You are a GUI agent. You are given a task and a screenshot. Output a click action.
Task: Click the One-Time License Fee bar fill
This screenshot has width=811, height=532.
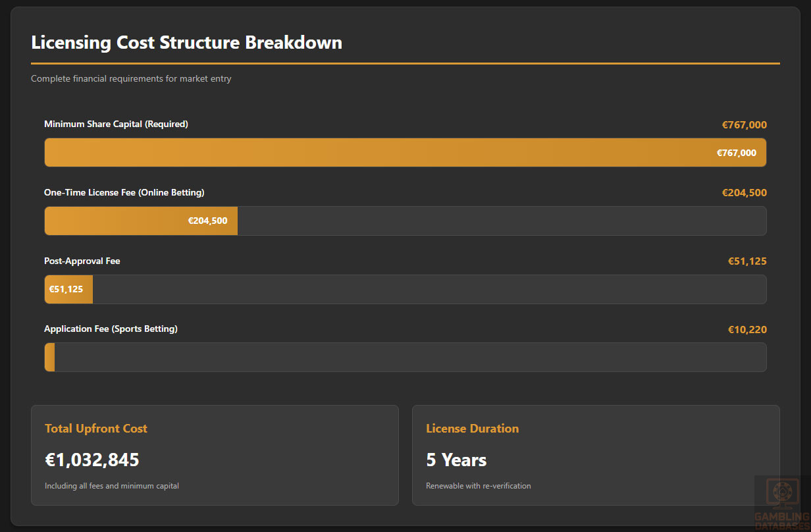[141, 221]
